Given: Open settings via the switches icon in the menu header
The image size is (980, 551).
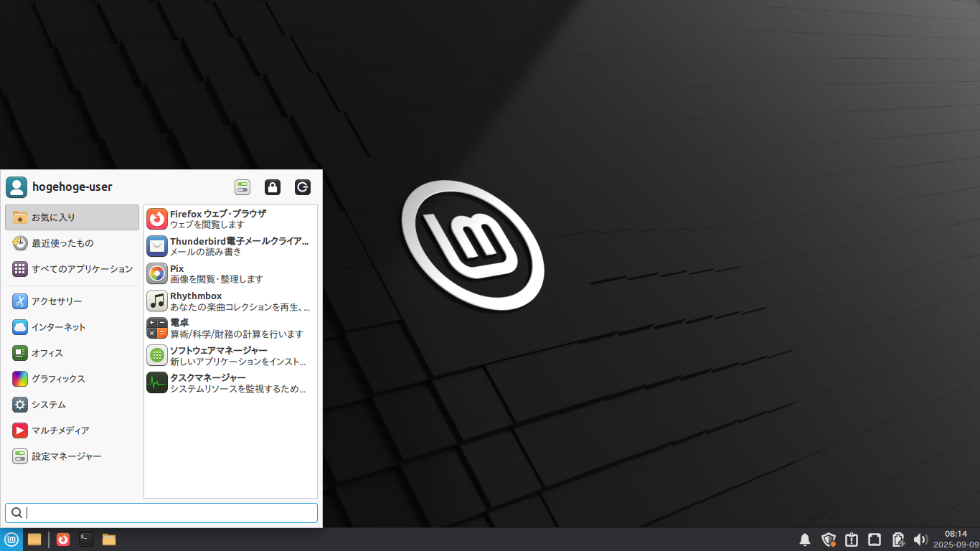Looking at the screenshot, I should 242,187.
